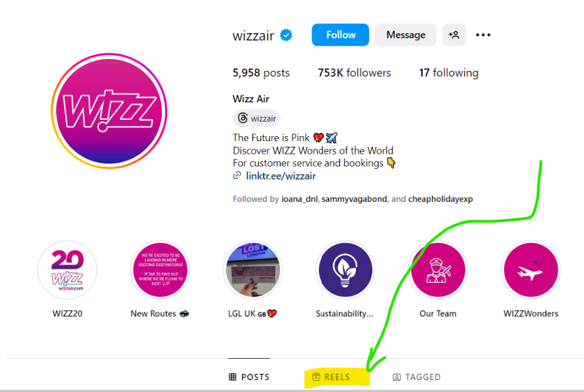Click the grid icon on the POSTS tab
The height and width of the screenshot is (392, 584).
point(233,376)
